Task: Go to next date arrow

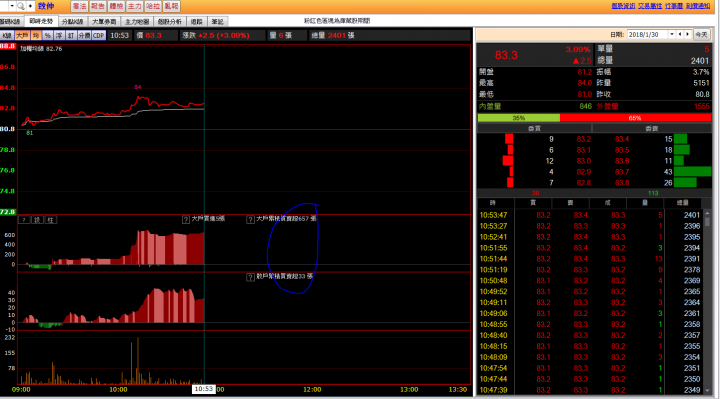Action: [x=687, y=34]
